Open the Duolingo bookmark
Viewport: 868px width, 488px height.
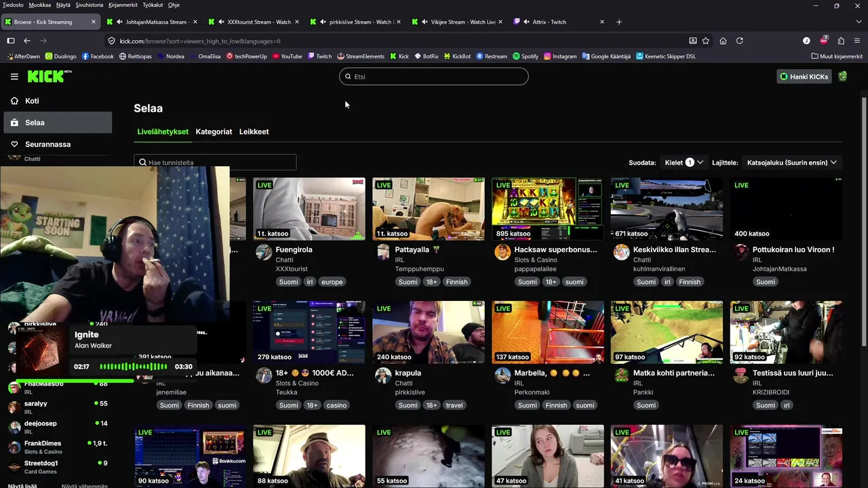coord(61,56)
